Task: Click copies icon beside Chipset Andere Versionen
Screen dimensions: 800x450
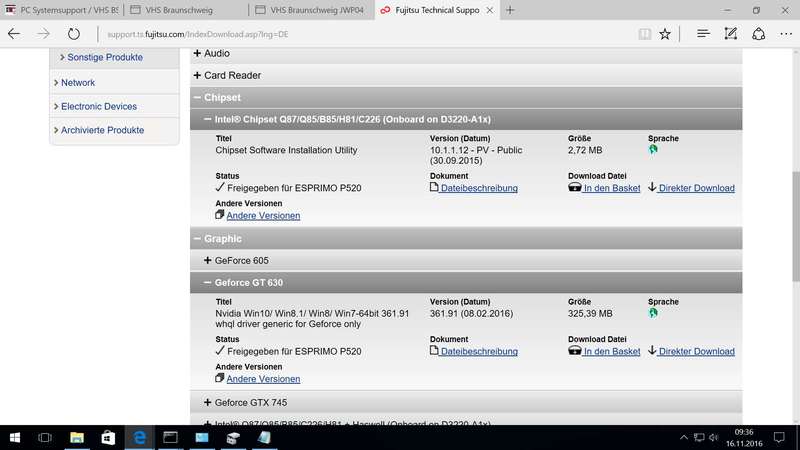Action: tap(219, 215)
